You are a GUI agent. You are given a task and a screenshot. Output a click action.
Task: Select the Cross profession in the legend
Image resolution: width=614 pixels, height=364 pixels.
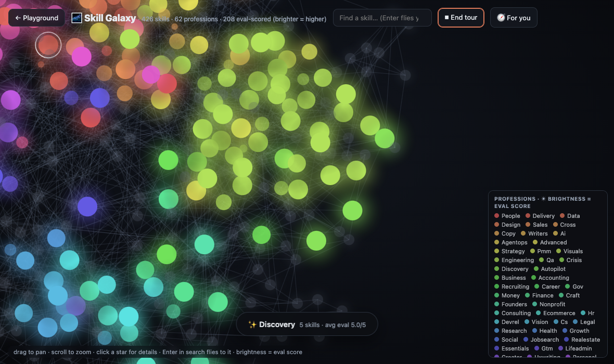564,225
